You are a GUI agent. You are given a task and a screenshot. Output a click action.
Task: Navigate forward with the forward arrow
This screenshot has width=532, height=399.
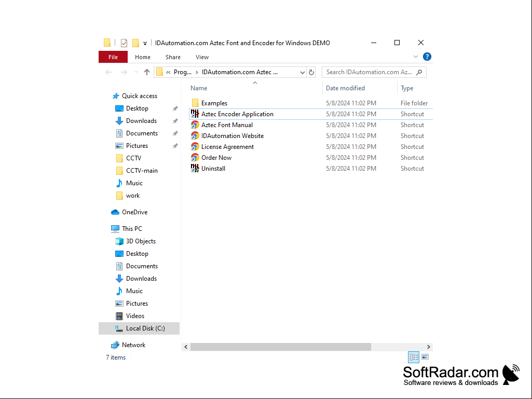[x=124, y=72]
